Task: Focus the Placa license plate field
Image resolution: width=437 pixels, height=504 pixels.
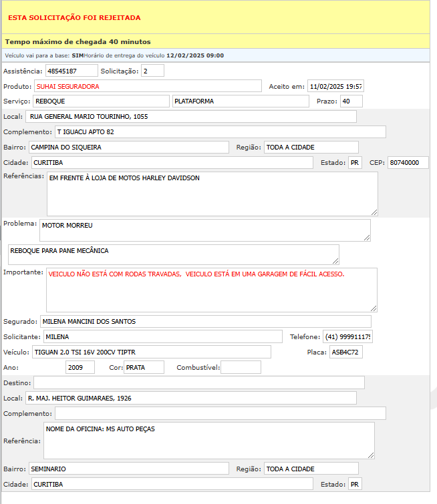Action: [345, 352]
